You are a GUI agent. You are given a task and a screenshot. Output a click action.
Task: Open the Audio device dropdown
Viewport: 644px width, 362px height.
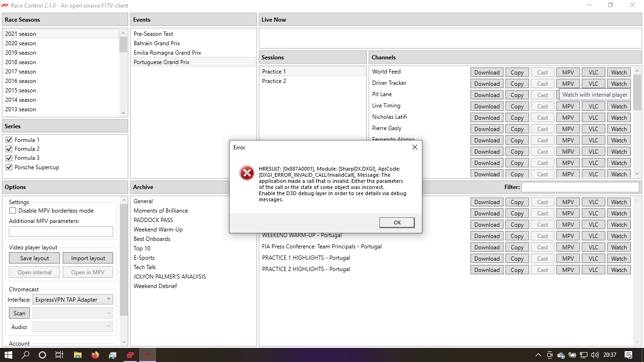point(73,327)
